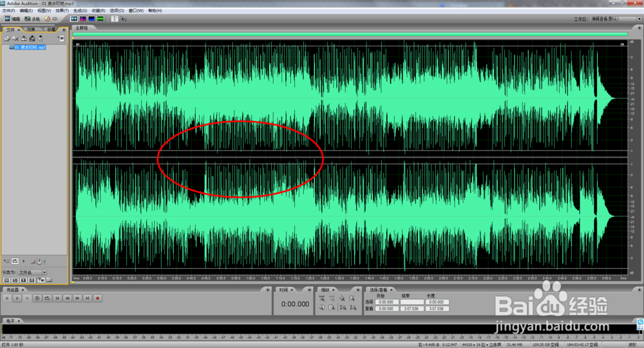The width and height of the screenshot is (644, 348).
Task: Click Go to end transport button
Action: point(88,298)
